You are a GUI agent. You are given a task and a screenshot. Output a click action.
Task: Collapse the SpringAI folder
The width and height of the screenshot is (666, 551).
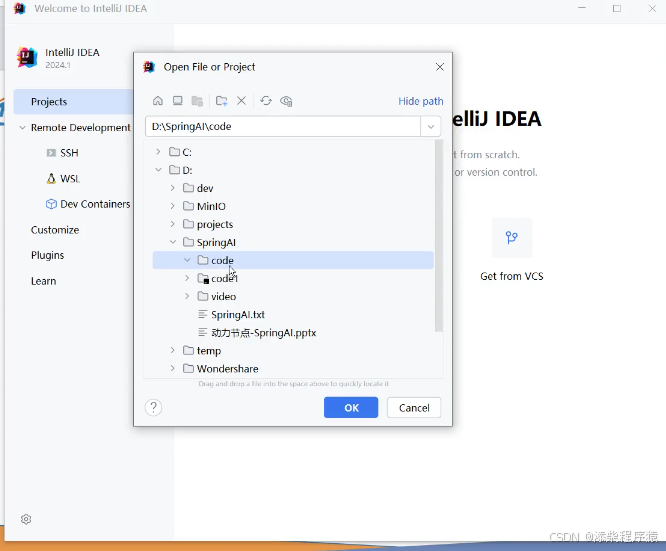point(172,242)
